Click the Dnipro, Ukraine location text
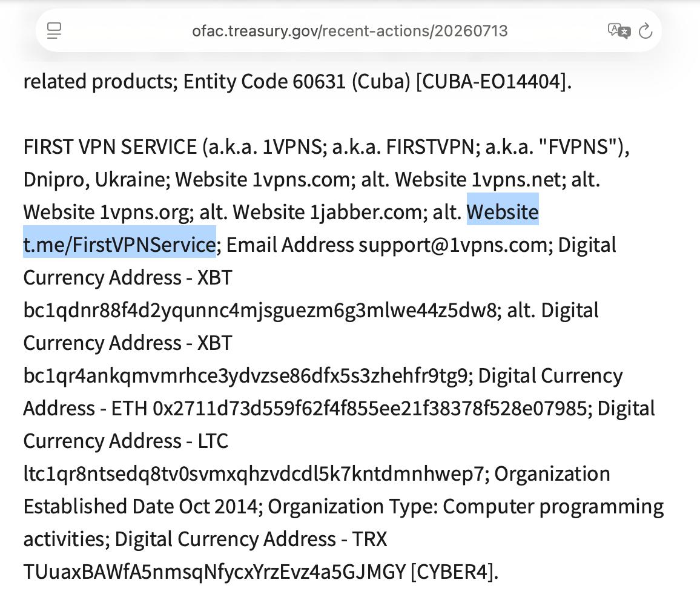 (94, 179)
